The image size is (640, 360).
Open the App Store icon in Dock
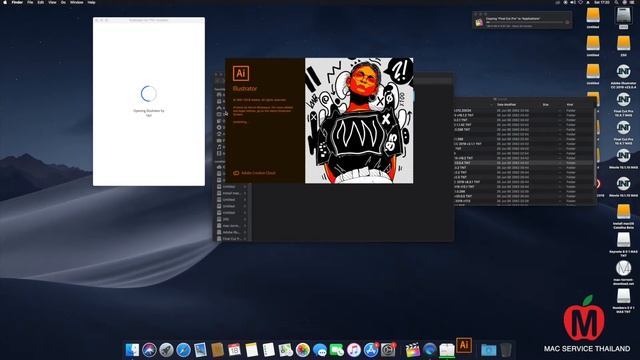click(371, 350)
